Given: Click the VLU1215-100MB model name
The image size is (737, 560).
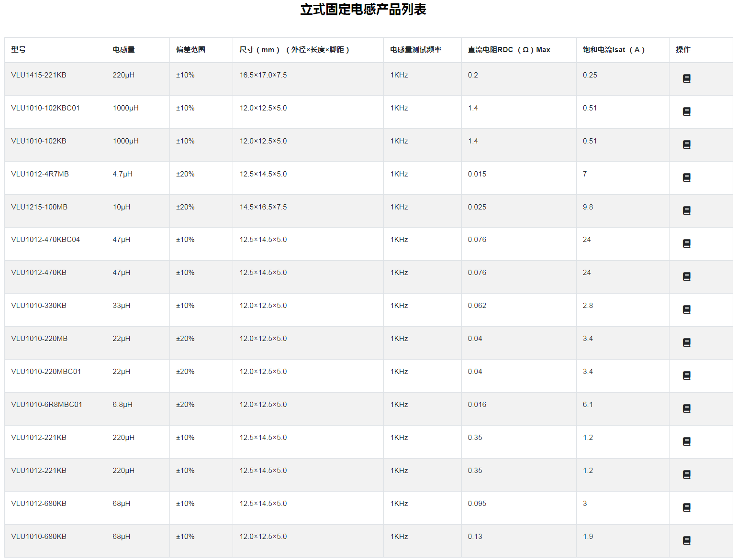Looking at the screenshot, I should [39, 207].
